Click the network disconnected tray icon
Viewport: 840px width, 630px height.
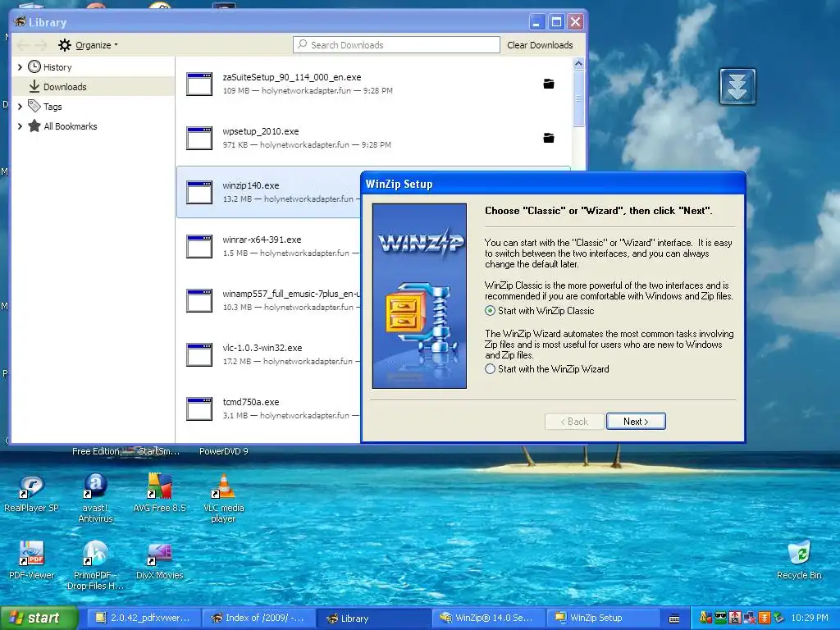pyautogui.click(x=750, y=619)
